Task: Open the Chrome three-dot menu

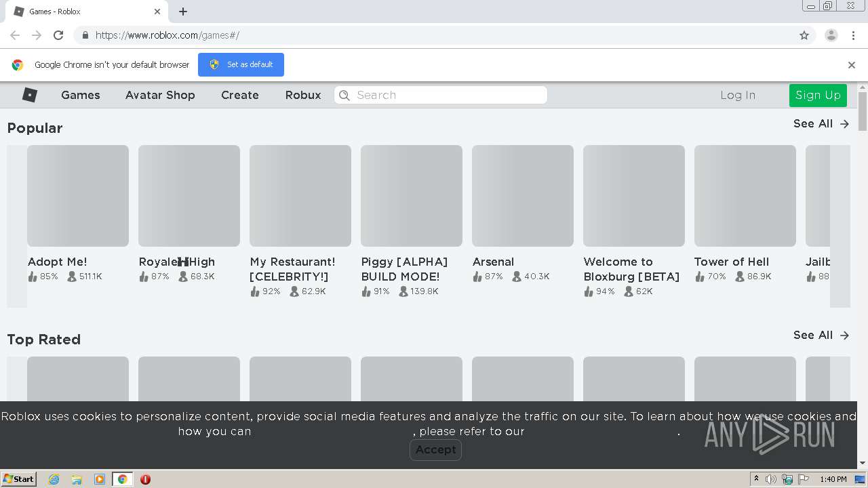Action: (x=853, y=35)
